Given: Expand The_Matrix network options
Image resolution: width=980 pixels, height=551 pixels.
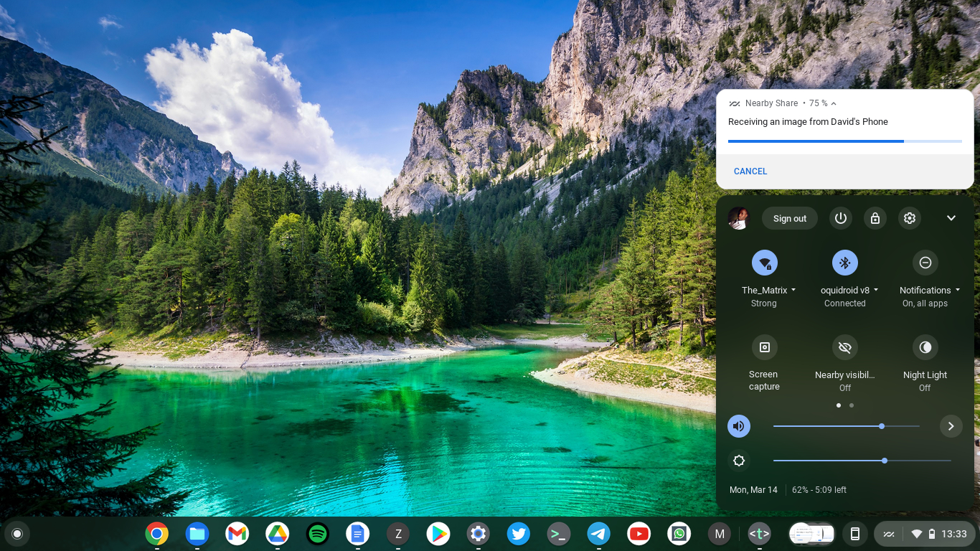Looking at the screenshot, I should pyautogui.click(x=793, y=290).
